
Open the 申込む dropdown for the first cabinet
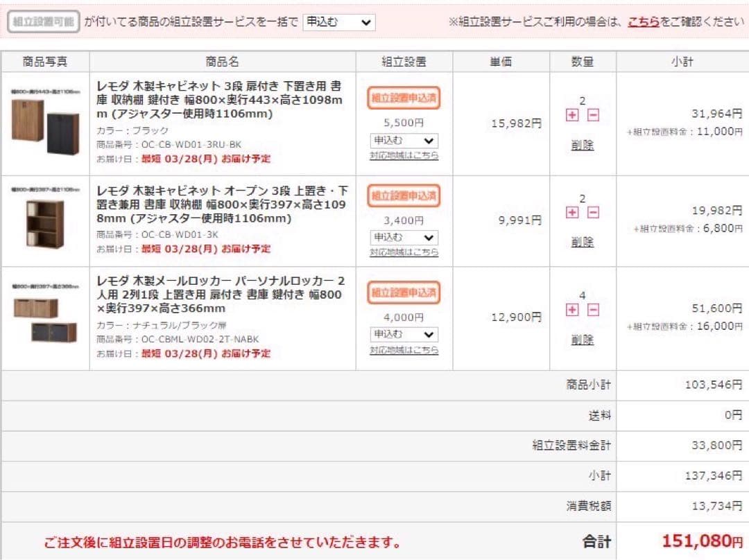click(404, 140)
